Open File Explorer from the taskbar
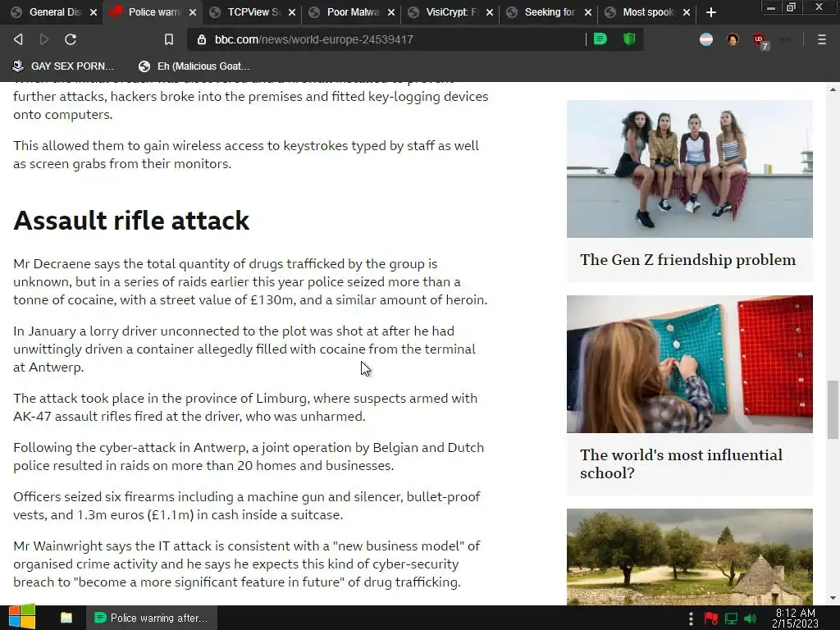 [66, 618]
